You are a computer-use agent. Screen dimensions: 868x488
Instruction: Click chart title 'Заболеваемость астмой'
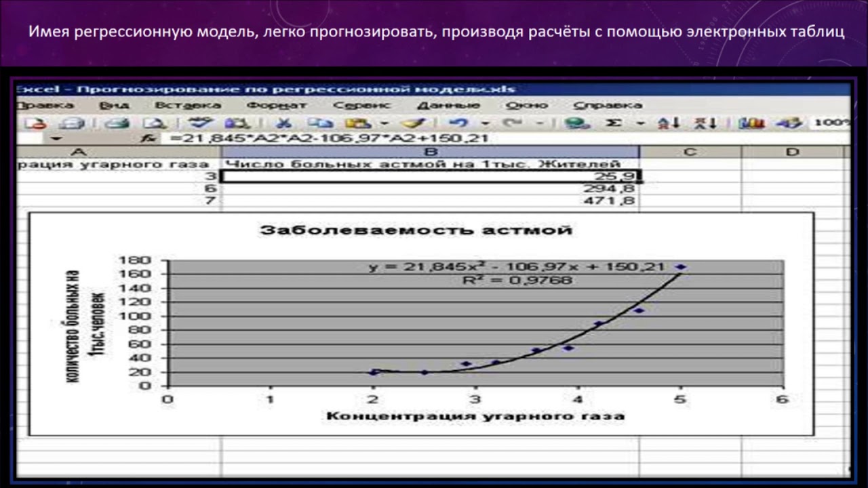(416, 230)
